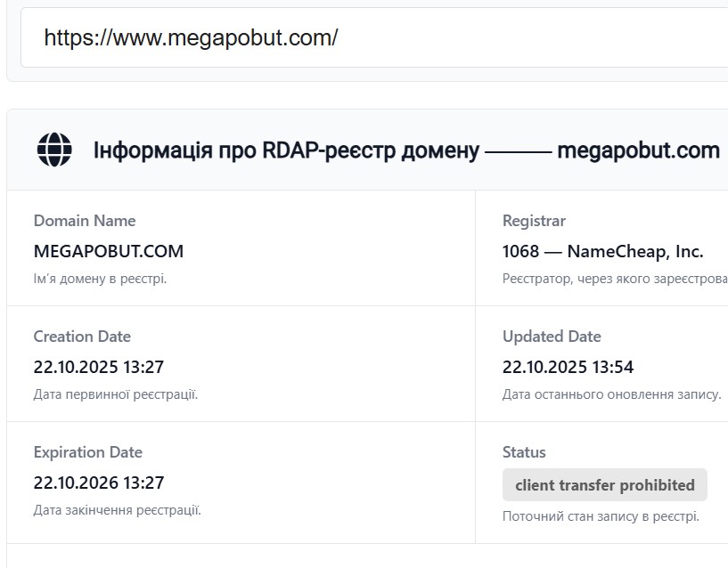
Task: Click updated date value 22.10.2025 13:54
Action: point(568,367)
